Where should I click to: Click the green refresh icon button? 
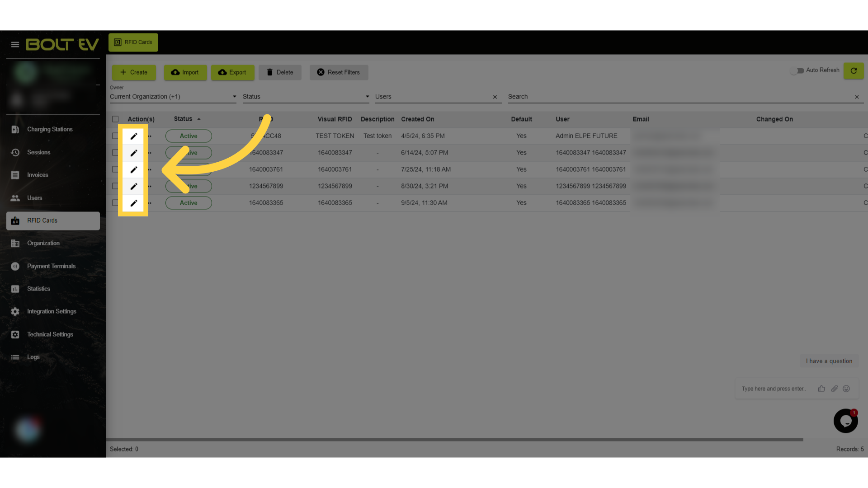click(x=854, y=70)
